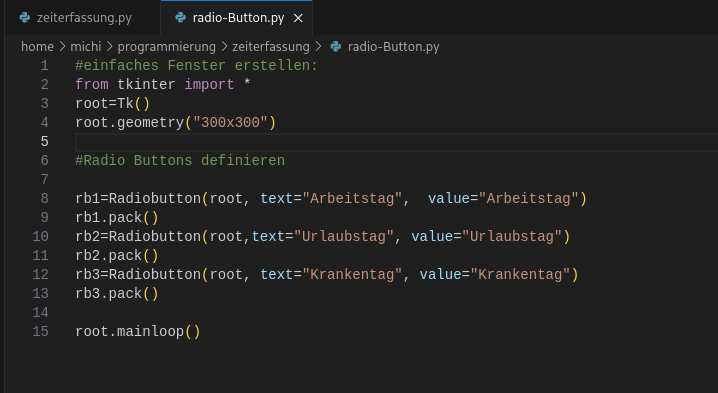Click 'rb3=Radiobutton' on line 12

pyautogui.click(x=138, y=275)
